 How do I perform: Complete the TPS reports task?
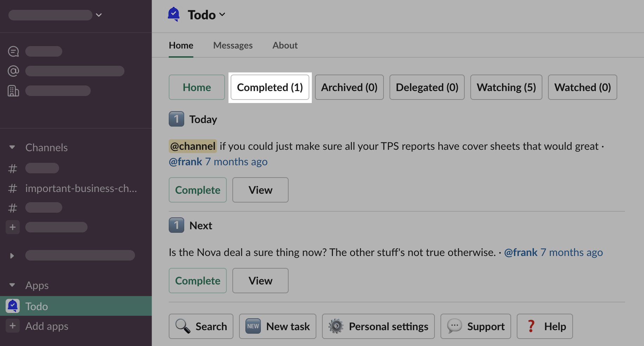pyautogui.click(x=198, y=190)
